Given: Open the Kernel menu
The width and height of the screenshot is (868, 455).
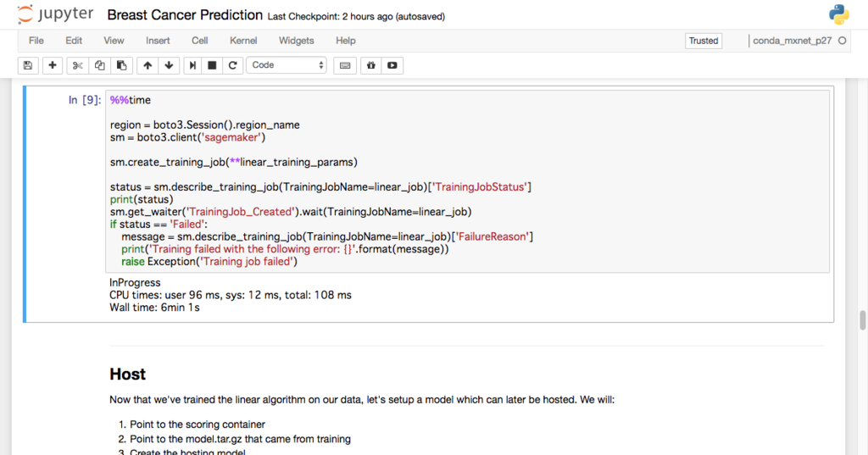Looking at the screenshot, I should click(243, 41).
